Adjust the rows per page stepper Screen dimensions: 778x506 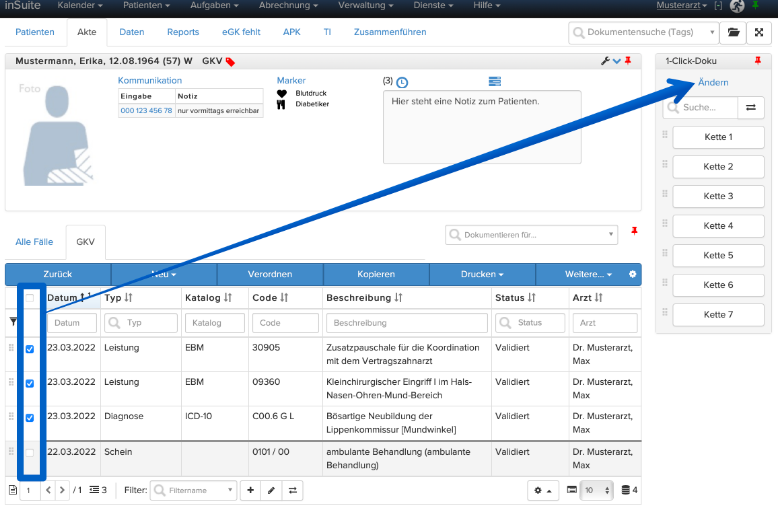tap(597, 490)
